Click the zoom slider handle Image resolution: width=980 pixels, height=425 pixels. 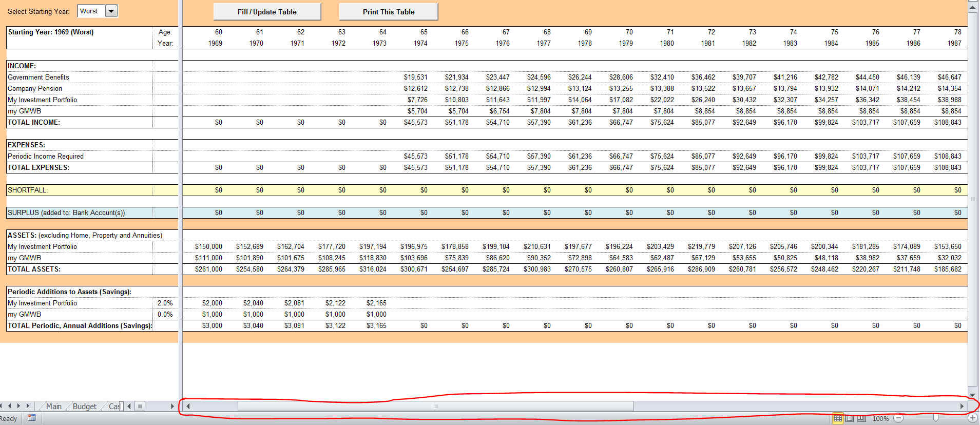935,418
